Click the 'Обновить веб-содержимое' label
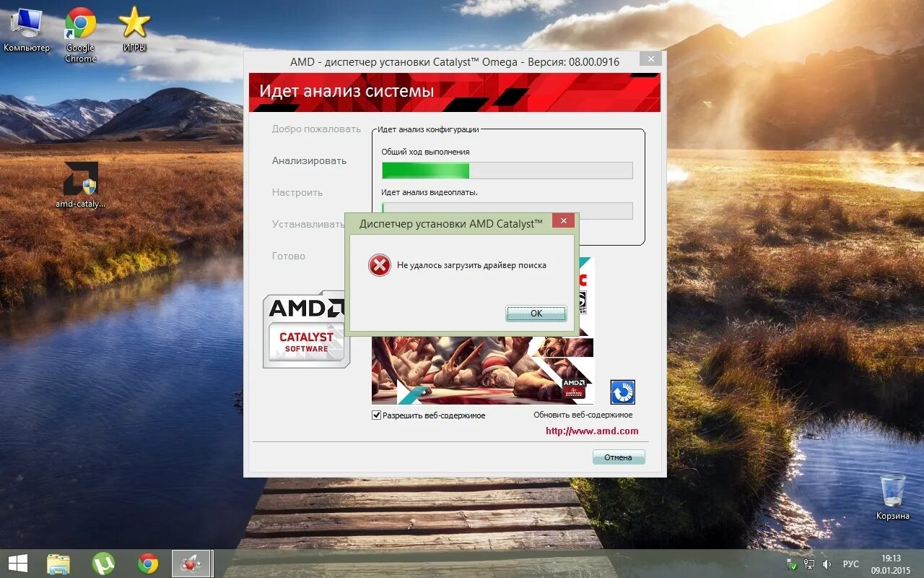Screen dimensions: 924x578 [x=583, y=415]
